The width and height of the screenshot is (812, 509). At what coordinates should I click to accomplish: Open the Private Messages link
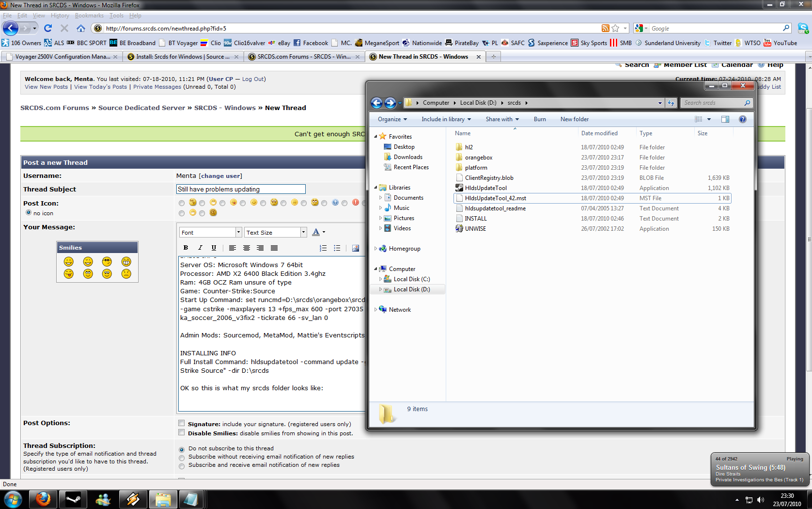(x=157, y=87)
